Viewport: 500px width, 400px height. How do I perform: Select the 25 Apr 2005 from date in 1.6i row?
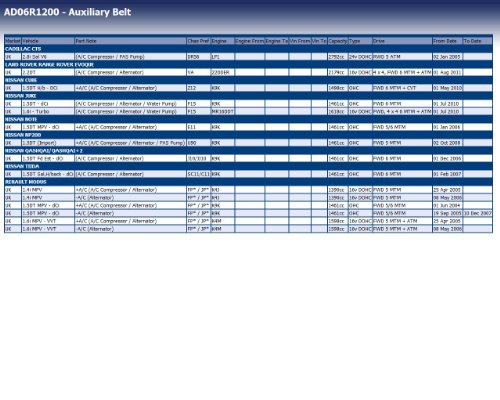(447, 221)
